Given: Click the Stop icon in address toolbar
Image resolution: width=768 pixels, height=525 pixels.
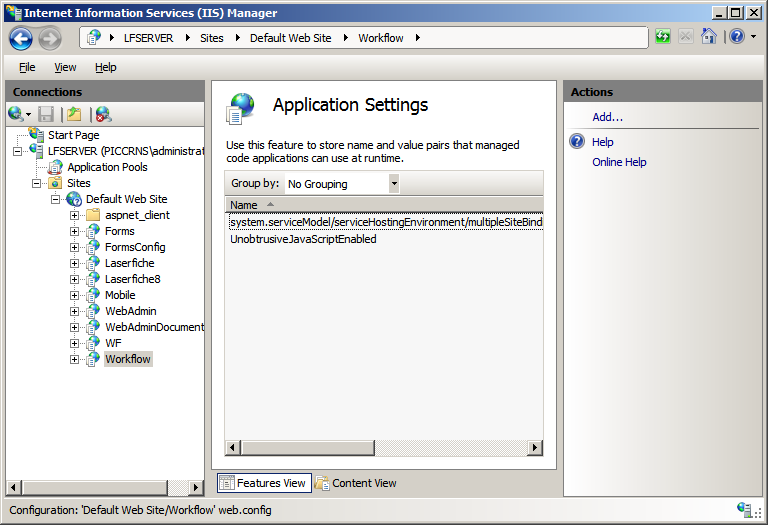Looking at the screenshot, I should pos(686,36).
